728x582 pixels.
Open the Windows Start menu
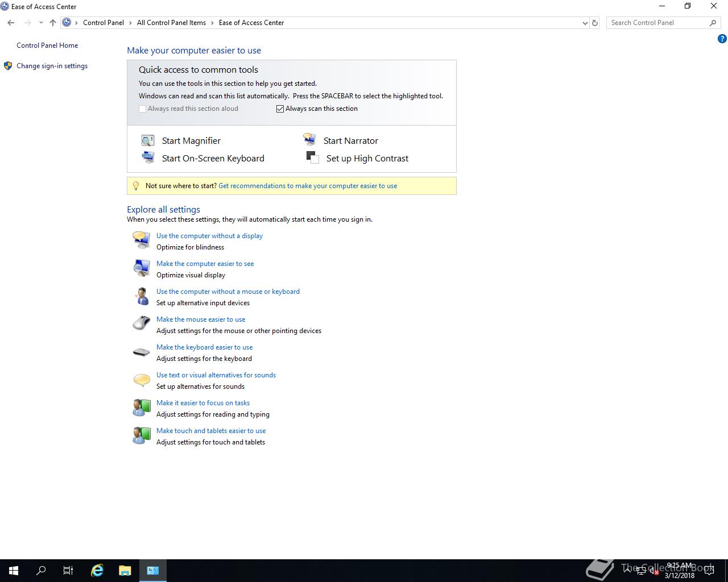14,571
